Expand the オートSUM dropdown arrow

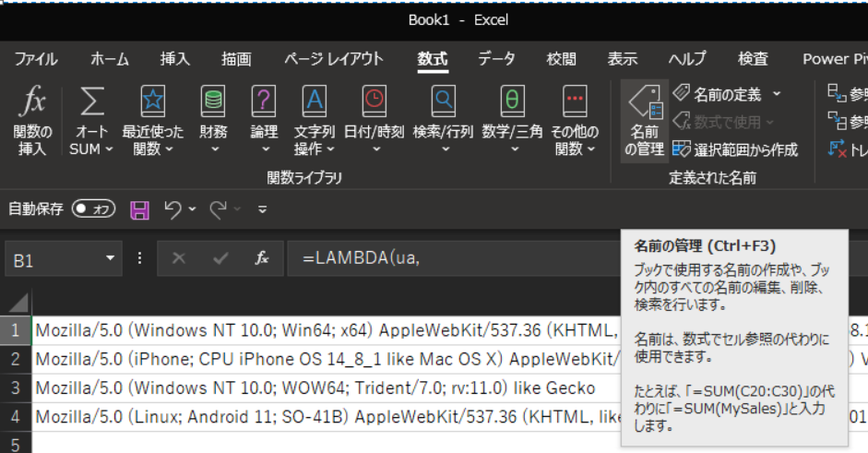point(109,149)
